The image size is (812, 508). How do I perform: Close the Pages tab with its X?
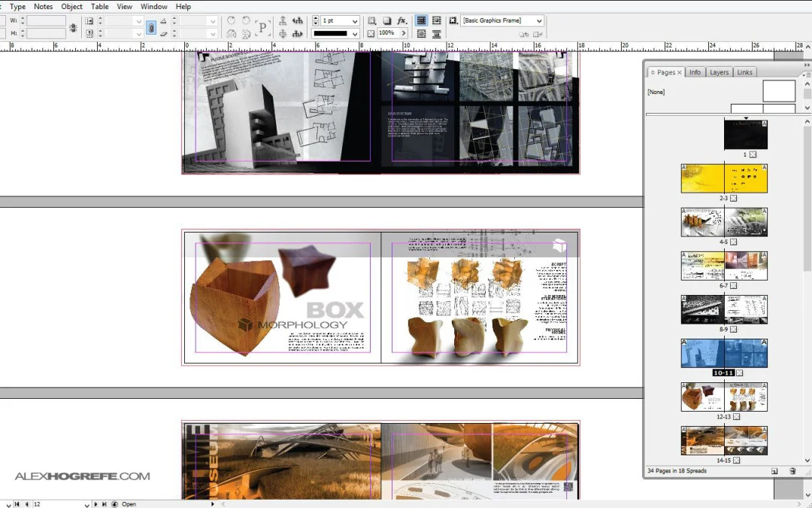coord(680,72)
